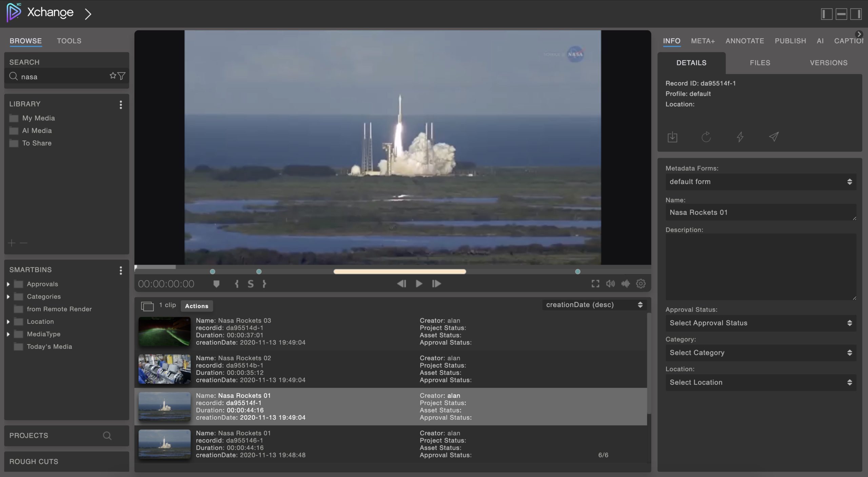Switch to the TOOLS view in the sidebar
This screenshot has width=868, height=477.
coord(69,41)
